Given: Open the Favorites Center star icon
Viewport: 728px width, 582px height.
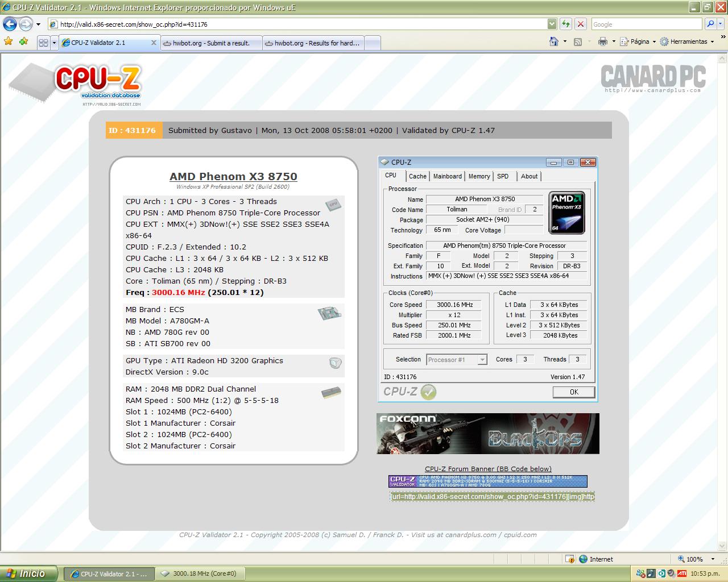Looking at the screenshot, I should 8,41.
